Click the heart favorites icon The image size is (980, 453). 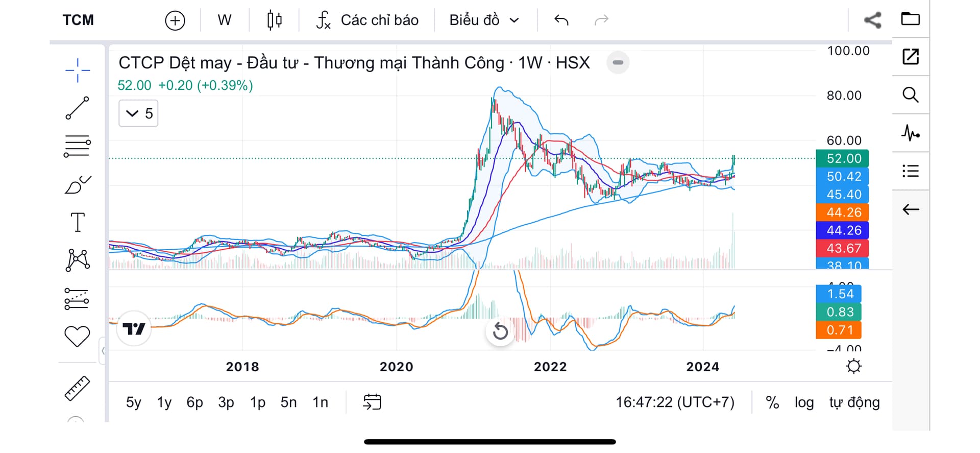tap(77, 337)
